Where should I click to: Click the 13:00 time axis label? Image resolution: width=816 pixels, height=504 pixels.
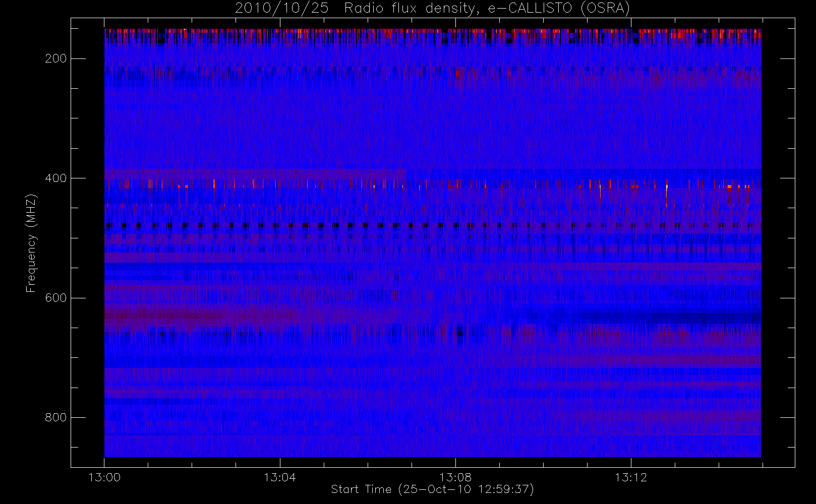104,477
